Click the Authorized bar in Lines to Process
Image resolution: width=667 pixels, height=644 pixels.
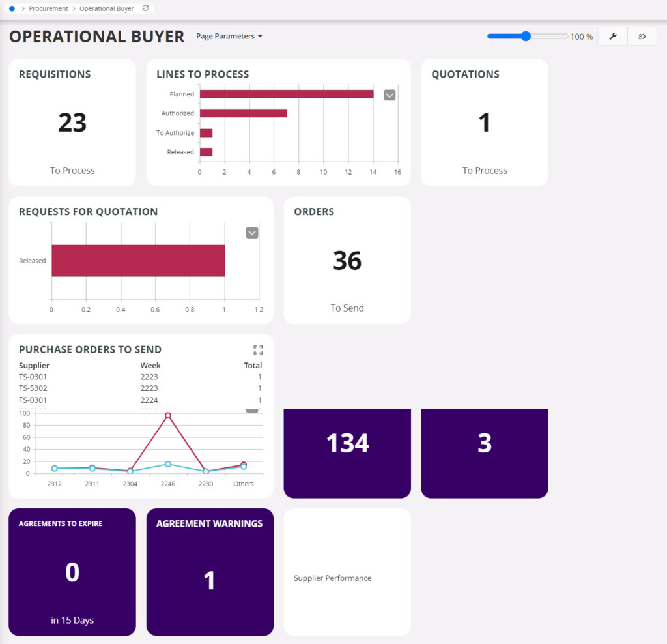243,113
